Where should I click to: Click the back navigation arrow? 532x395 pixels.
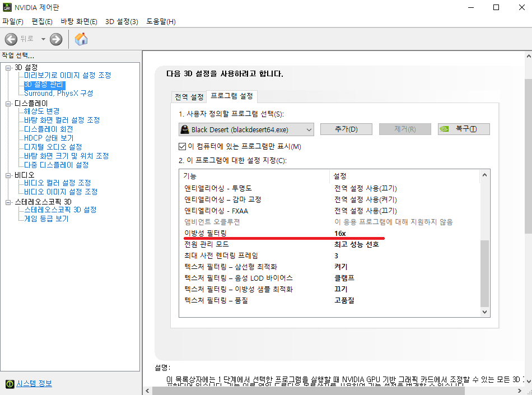pyautogui.click(x=11, y=39)
